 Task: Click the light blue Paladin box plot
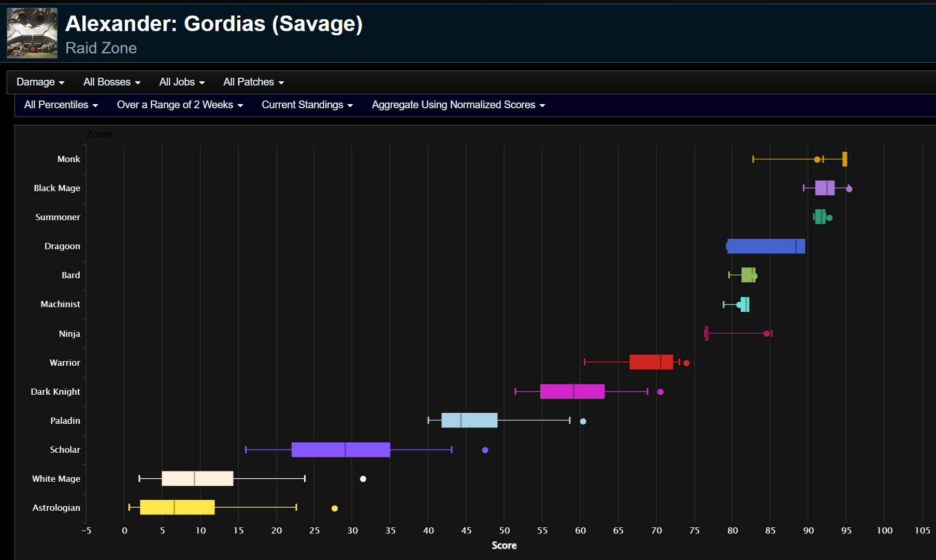[x=469, y=420]
